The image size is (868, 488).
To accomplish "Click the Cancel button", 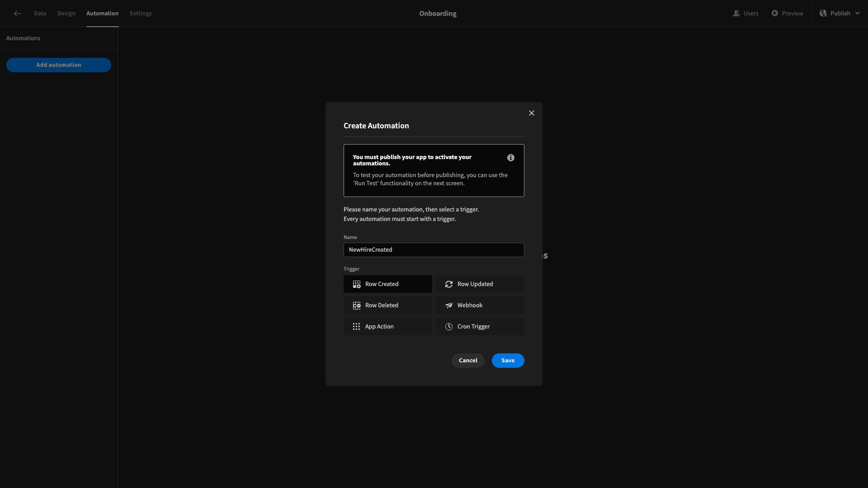I will pos(468,361).
